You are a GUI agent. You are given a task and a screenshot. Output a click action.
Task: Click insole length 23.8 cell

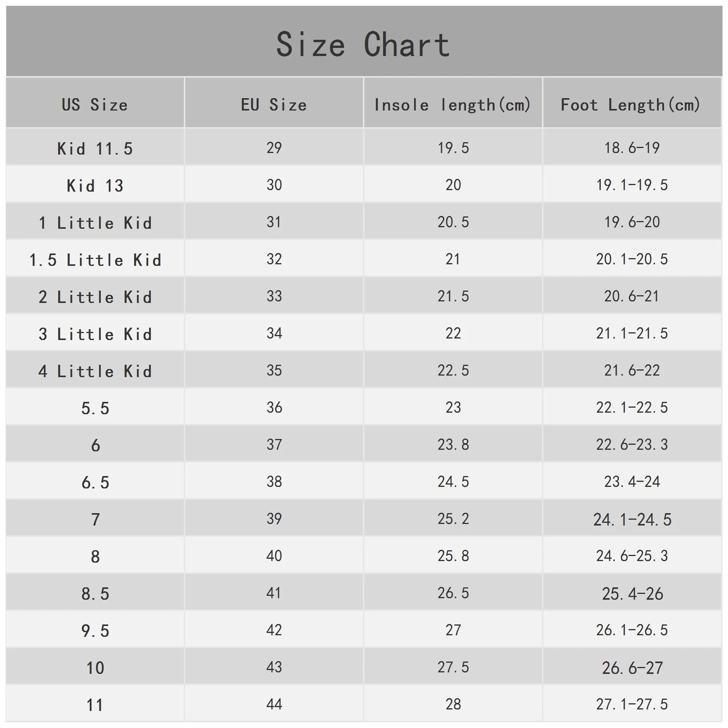pos(453,445)
